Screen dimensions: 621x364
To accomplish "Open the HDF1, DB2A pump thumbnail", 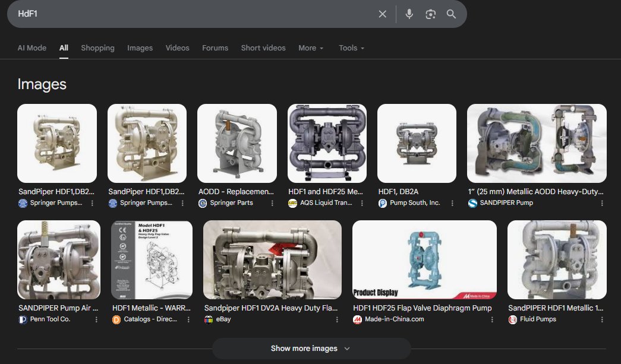I will click(417, 143).
